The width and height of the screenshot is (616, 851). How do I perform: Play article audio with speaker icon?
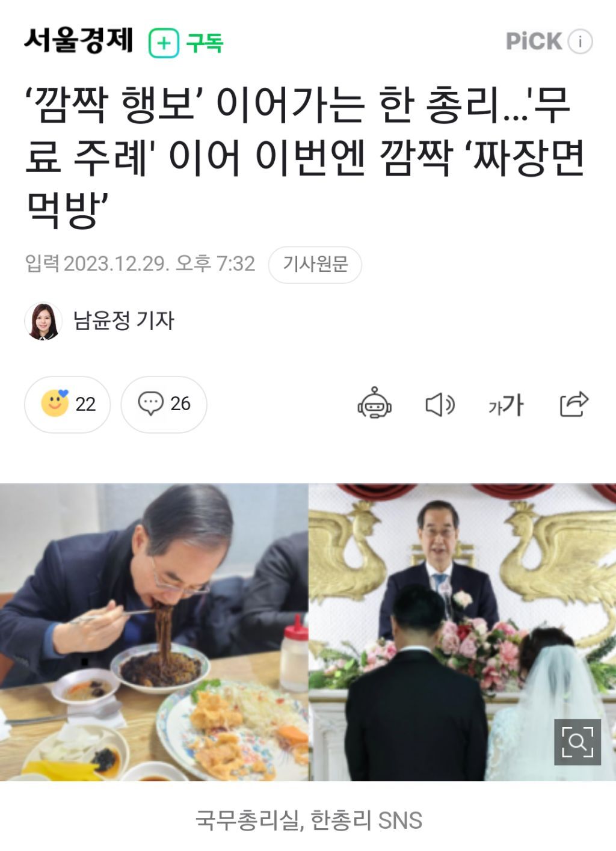coord(440,405)
